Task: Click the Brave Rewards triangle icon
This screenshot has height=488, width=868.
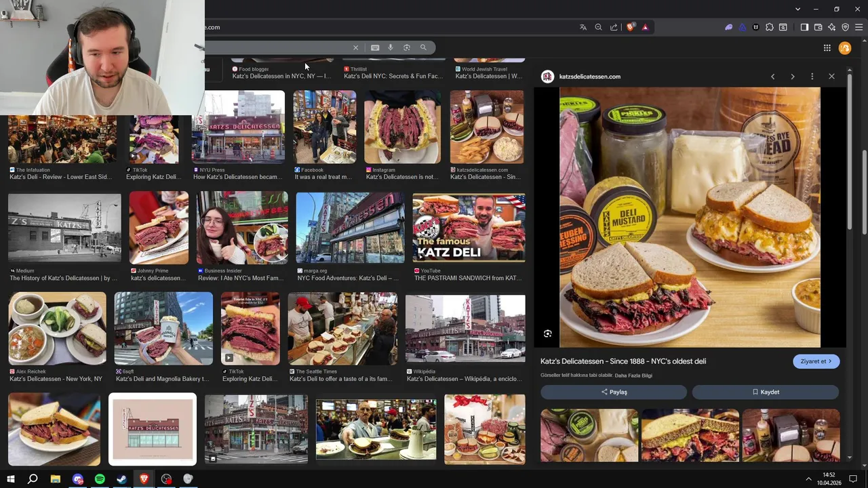Action: (645, 27)
